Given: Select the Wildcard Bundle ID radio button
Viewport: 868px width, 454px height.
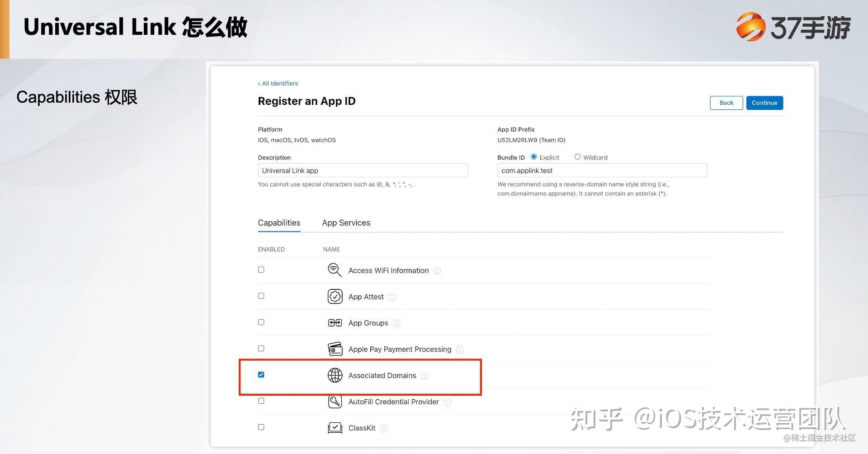Looking at the screenshot, I should pos(577,157).
